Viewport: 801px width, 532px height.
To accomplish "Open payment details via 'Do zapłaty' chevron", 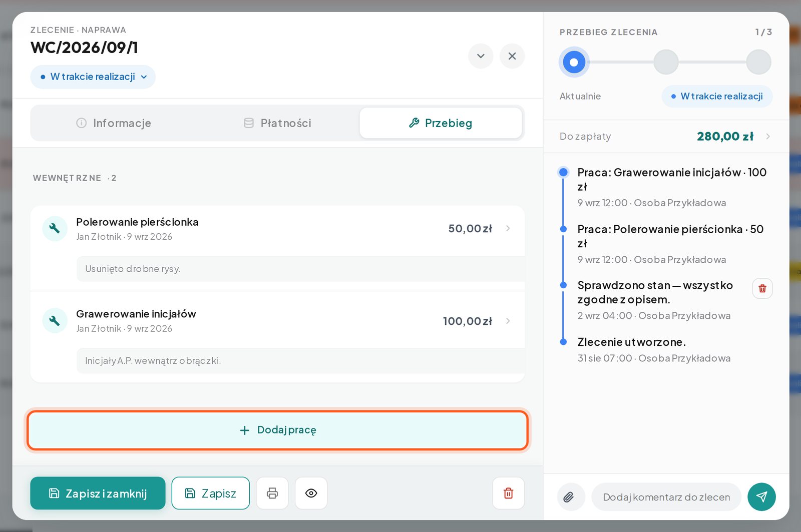I will 767,136.
